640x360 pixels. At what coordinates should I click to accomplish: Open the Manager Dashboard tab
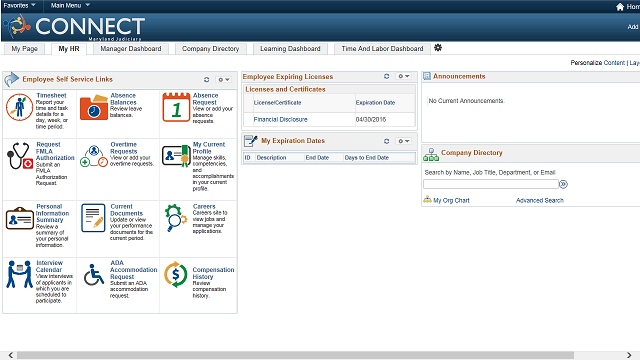(131, 49)
